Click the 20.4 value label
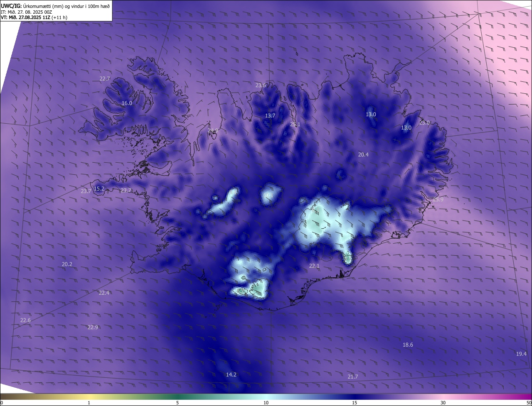This screenshot has height=406, width=532. pos(363,155)
